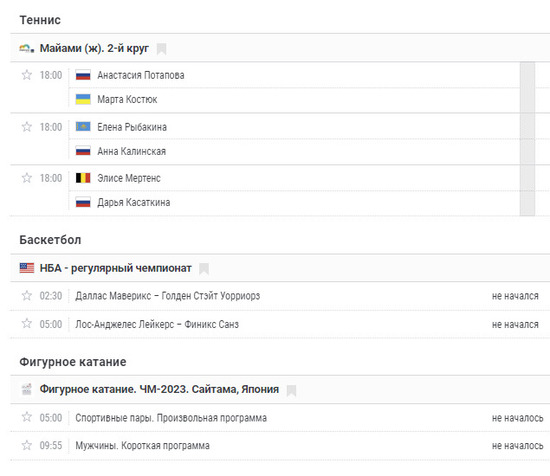Click the Miami tournament logo icon
The width and height of the screenshot is (550, 476).
pos(27,48)
